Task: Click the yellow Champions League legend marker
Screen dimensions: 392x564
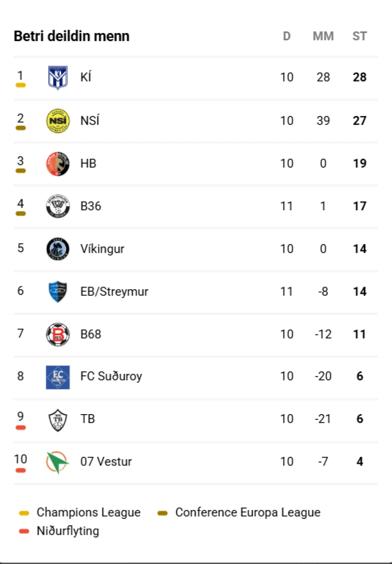Action: tap(24, 513)
